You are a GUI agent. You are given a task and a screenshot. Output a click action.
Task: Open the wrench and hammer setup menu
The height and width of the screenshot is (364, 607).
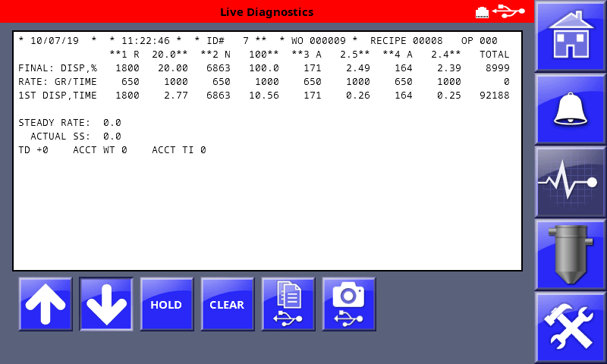tap(571, 328)
